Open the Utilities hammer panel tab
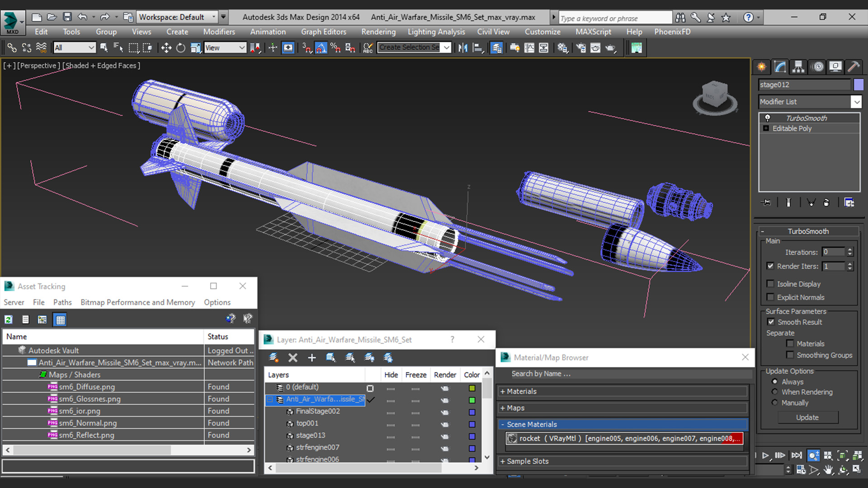The height and width of the screenshot is (488, 868). click(854, 67)
